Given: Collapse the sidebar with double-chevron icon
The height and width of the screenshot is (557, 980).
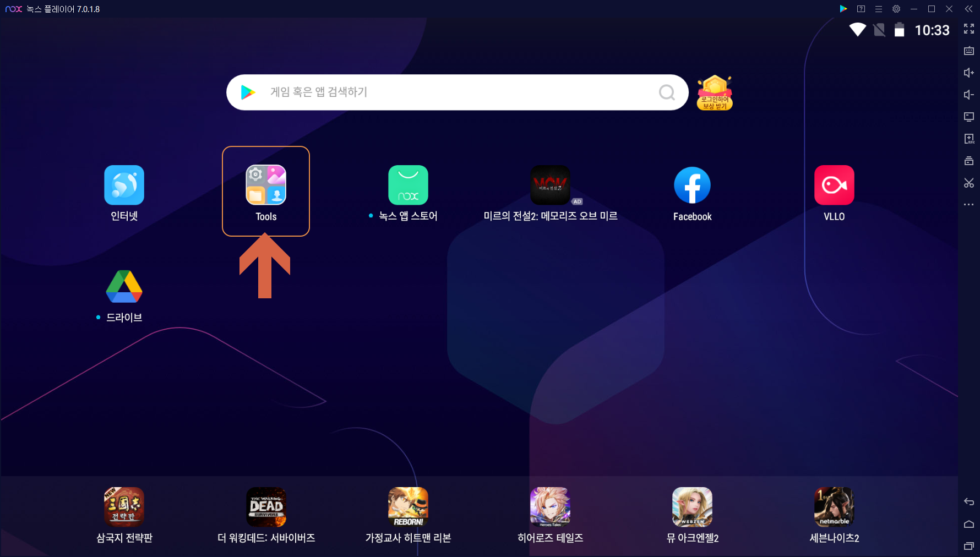Looking at the screenshot, I should [969, 9].
